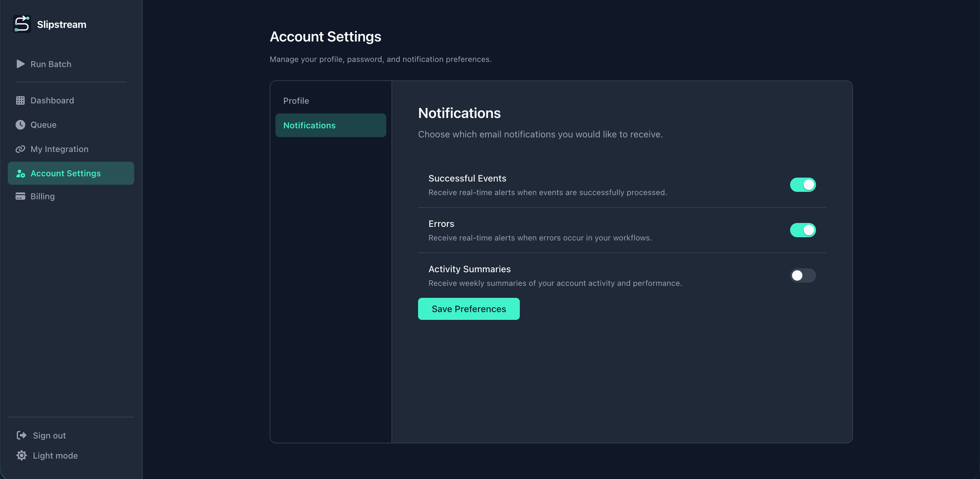Viewport: 980px width, 479px height.
Task: Turn off the Errors alerts toggle
Action: (803, 230)
